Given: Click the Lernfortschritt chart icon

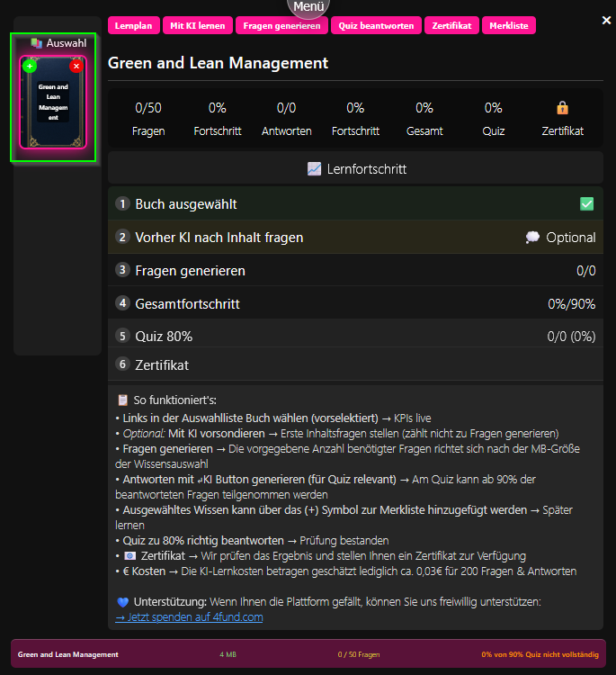Looking at the screenshot, I should pyautogui.click(x=314, y=168).
